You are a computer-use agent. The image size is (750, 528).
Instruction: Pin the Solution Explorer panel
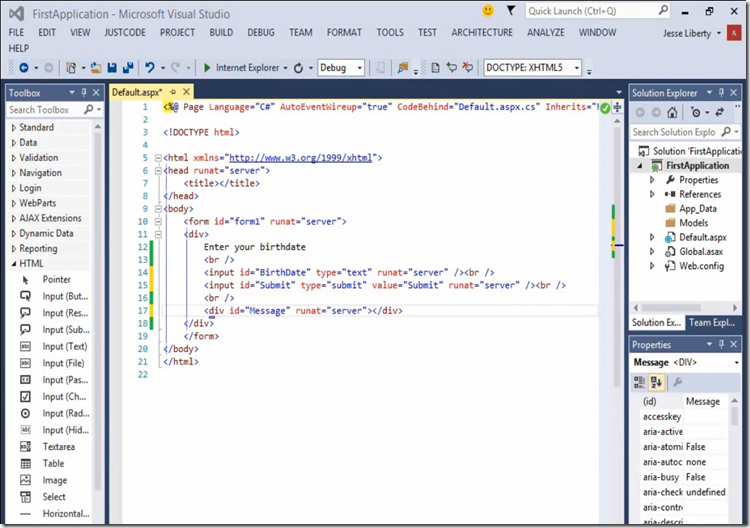tap(721, 92)
